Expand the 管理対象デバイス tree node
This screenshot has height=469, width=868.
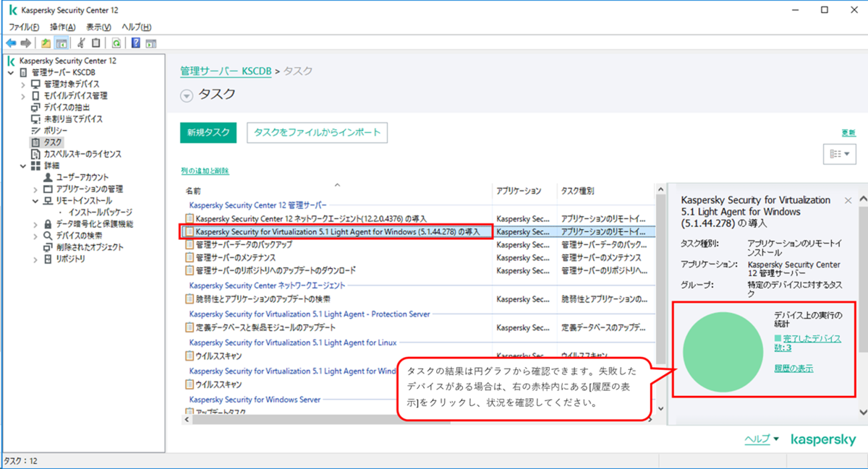[x=23, y=83]
